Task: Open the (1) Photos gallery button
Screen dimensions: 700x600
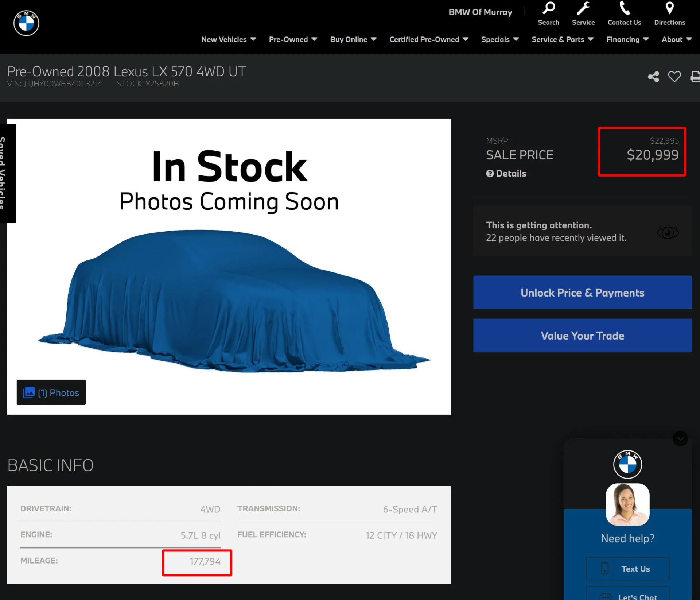Action: click(x=51, y=392)
